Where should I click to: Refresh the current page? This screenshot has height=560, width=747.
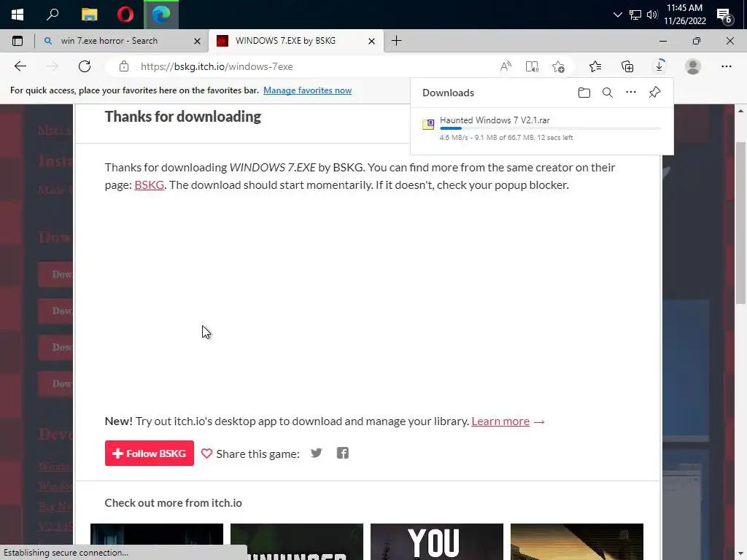point(85,66)
